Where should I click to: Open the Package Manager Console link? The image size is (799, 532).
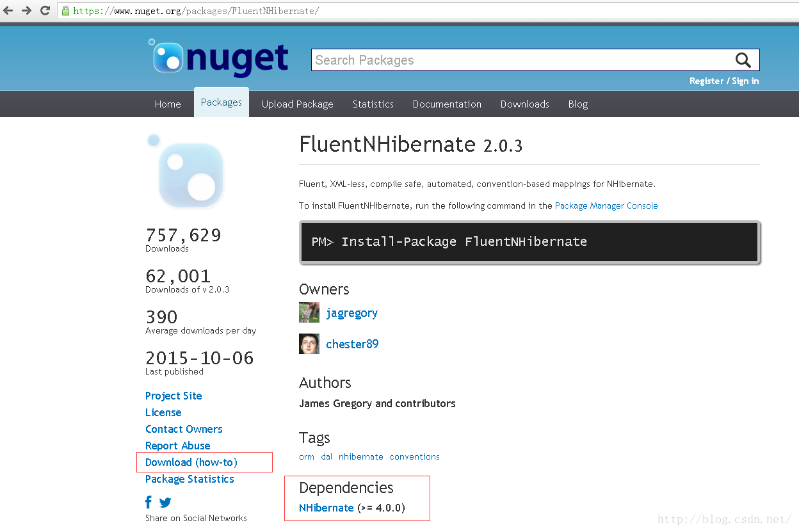[606, 206]
